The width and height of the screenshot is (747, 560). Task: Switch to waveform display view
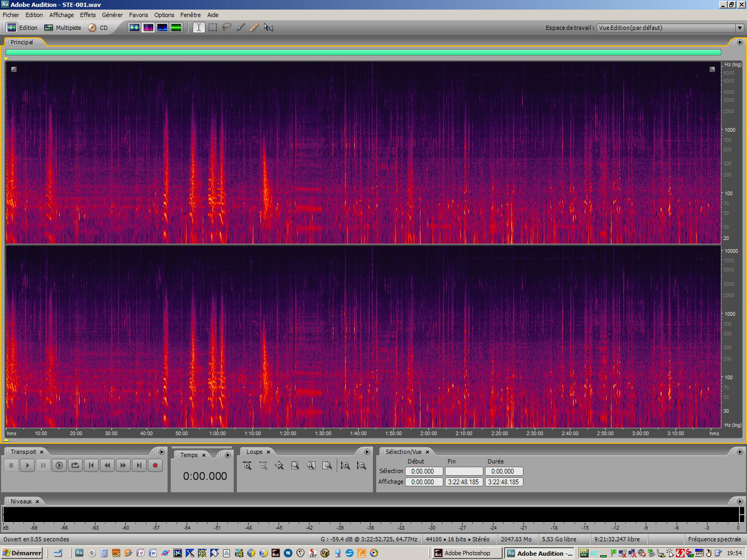pyautogui.click(x=134, y=27)
